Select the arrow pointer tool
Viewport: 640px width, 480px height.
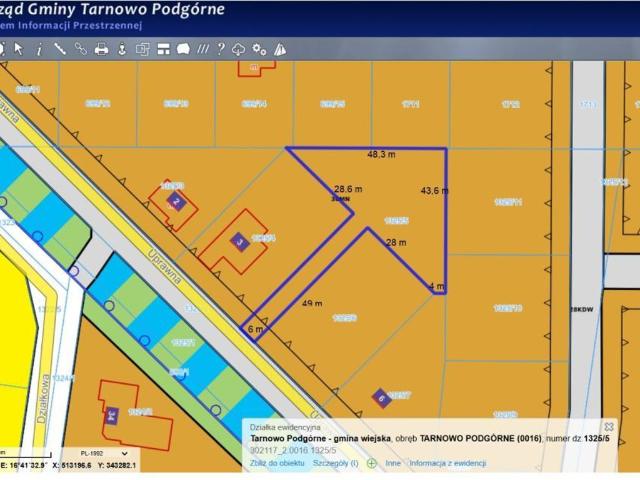18,48
